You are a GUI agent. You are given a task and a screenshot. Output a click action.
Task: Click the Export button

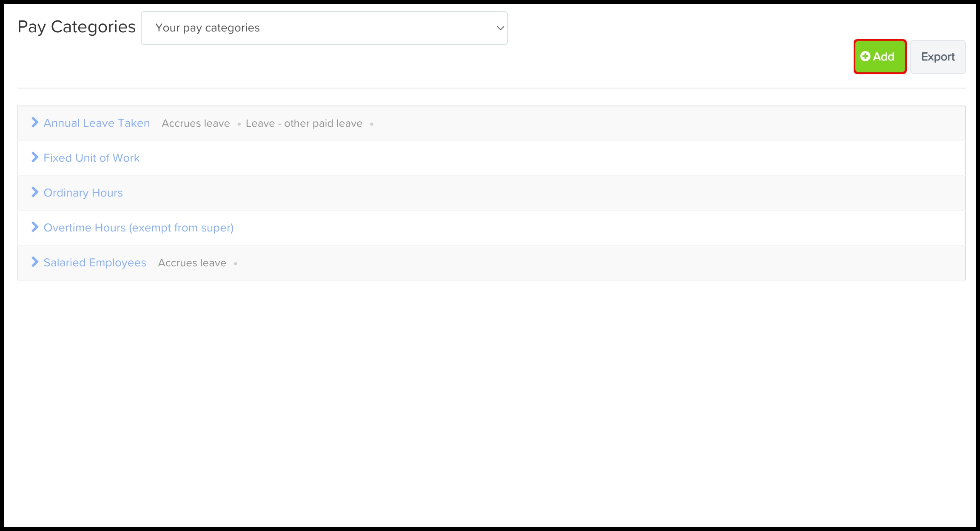937,57
